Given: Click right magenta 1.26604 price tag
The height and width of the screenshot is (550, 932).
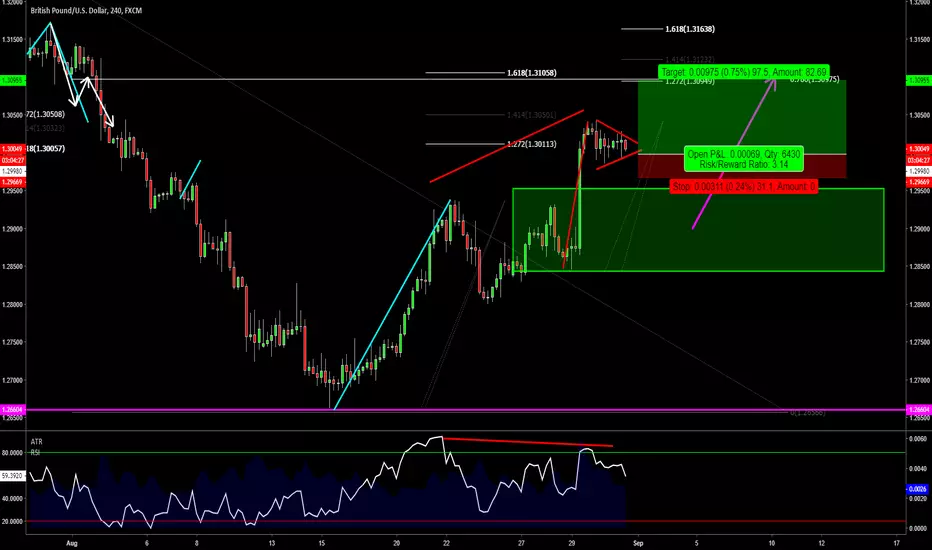Looking at the screenshot, I should pos(919,410).
